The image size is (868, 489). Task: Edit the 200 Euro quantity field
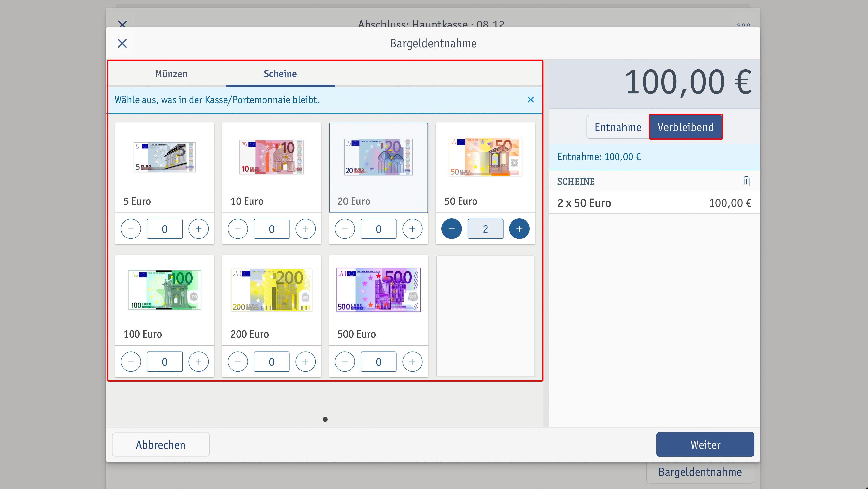pos(271,362)
